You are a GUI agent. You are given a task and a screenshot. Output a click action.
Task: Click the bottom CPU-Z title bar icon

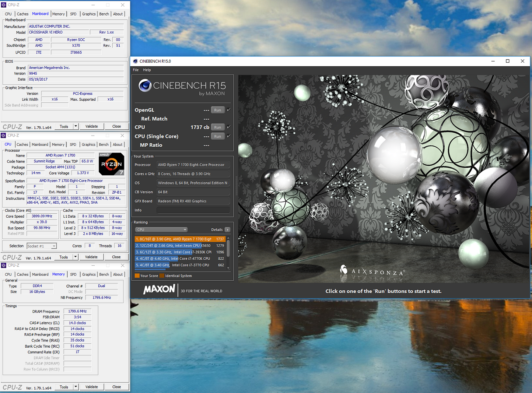3,266
